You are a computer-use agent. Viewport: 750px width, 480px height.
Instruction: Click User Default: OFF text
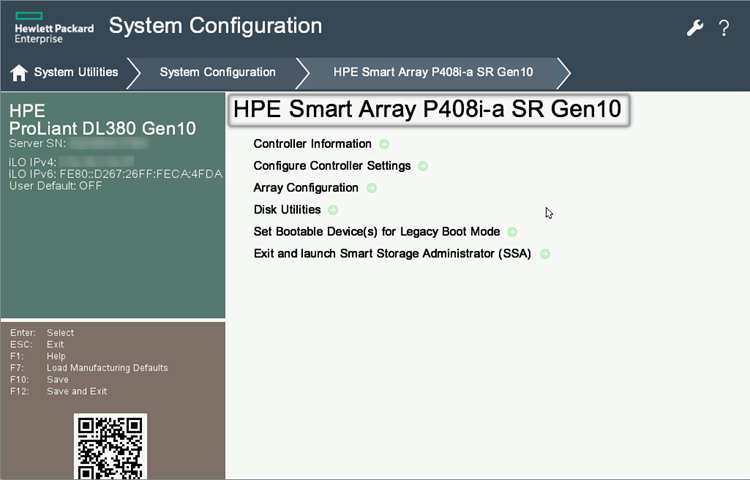(55, 186)
